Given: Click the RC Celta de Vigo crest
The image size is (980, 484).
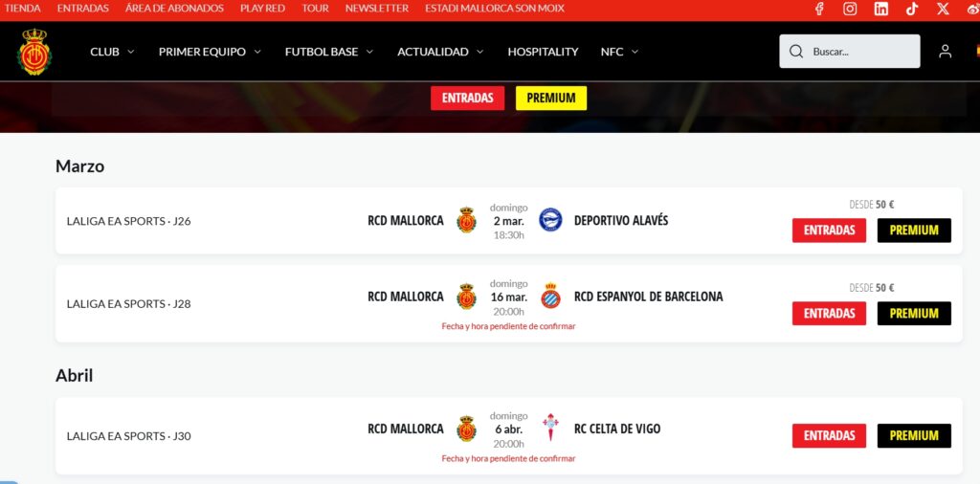Looking at the screenshot, I should 550,428.
